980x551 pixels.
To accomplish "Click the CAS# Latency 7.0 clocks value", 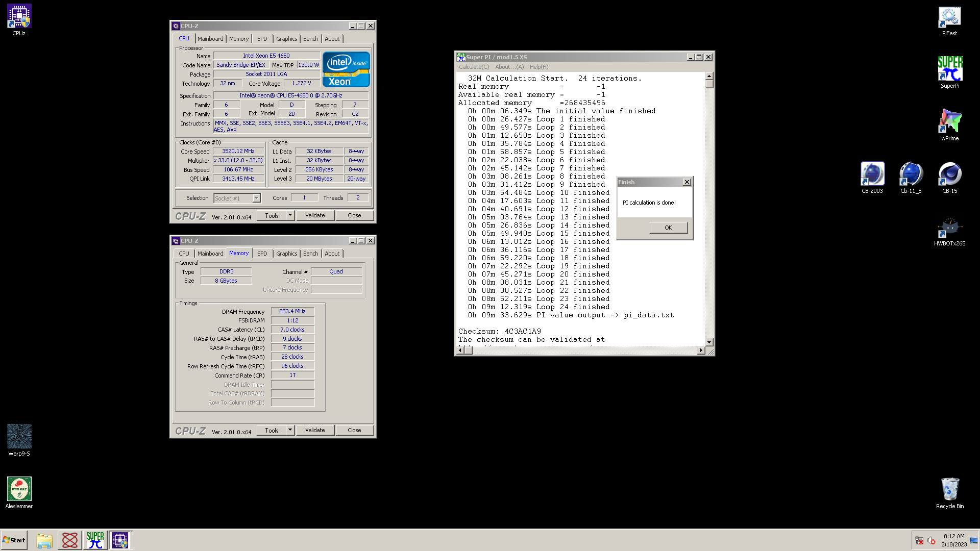I will pyautogui.click(x=292, y=330).
